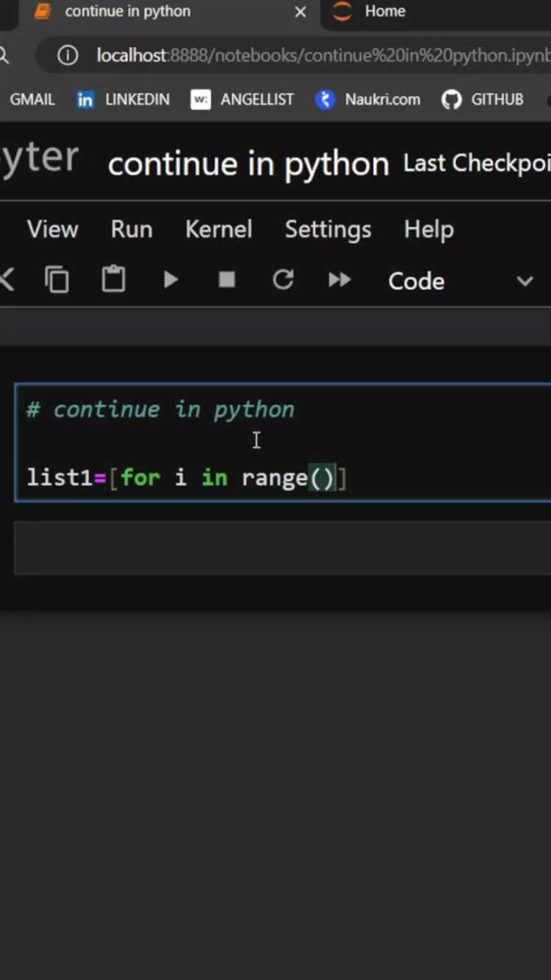Run the selected cell with play icon
Image resolution: width=551 pixels, height=980 pixels.
pos(170,280)
